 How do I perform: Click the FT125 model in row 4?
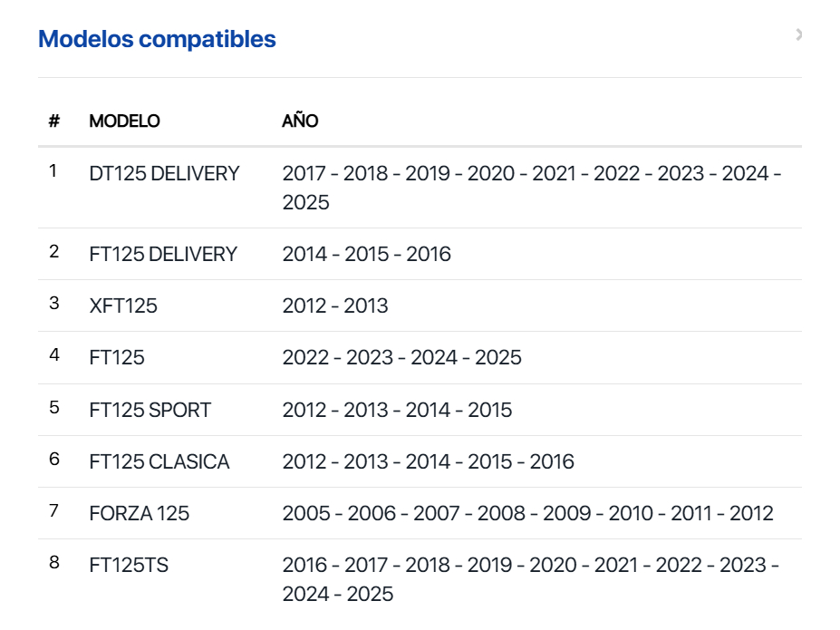[117, 357]
